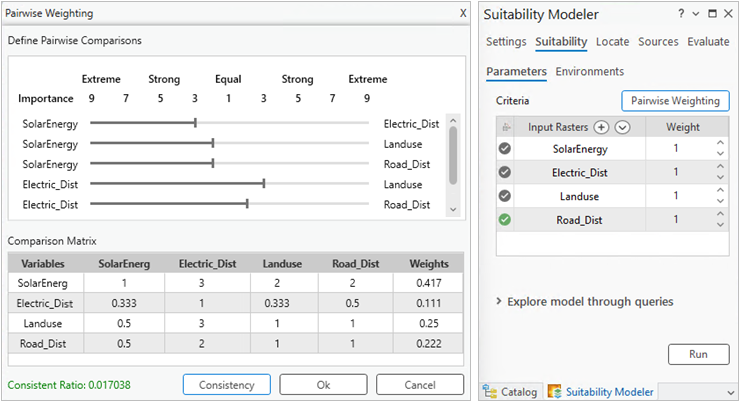
Task: Click the Catalog pane icon
Action: click(x=490, y=392)
